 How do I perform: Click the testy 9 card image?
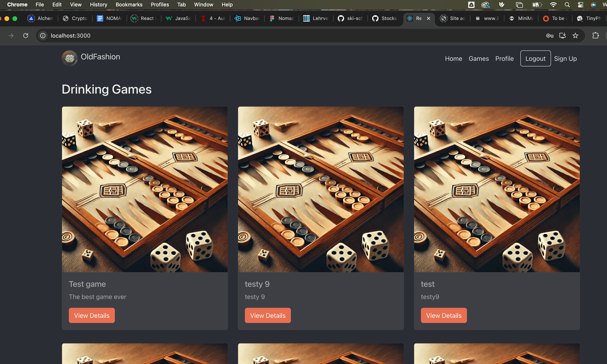321,189
